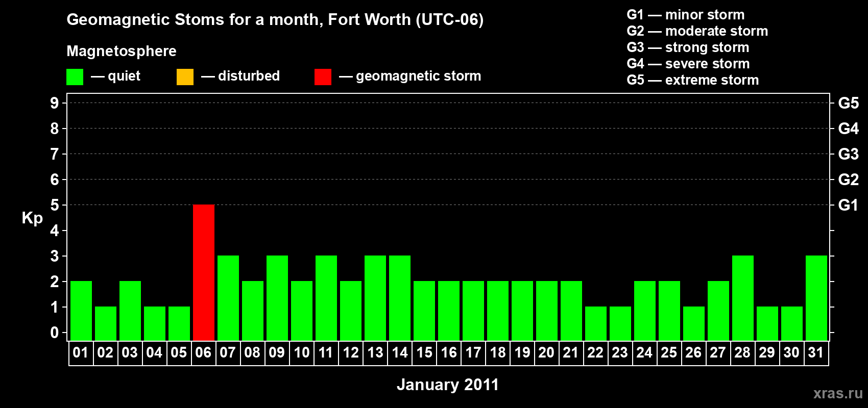
Task: Click the bar for day 31
Action: coord(816,298)
